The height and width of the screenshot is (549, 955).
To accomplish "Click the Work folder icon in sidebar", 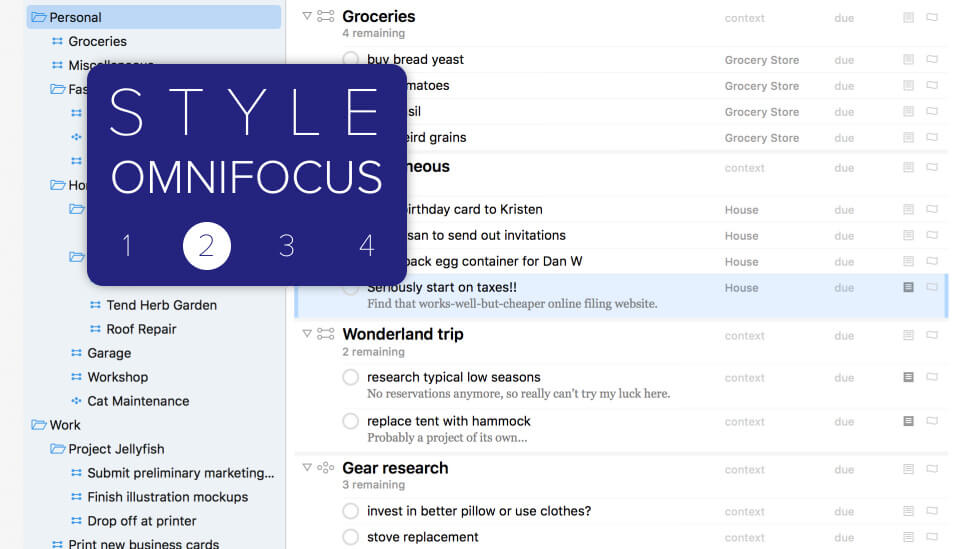I will tap(39, 425).
